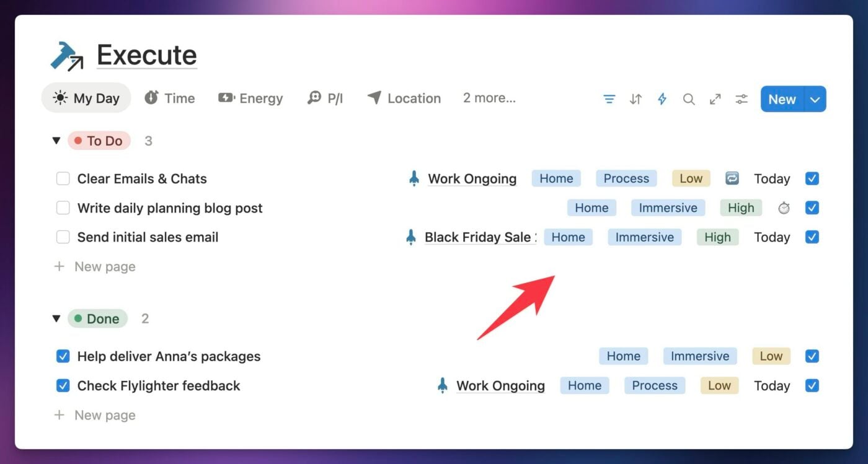Collapse the Done section triangle

(x=56, y=318)
